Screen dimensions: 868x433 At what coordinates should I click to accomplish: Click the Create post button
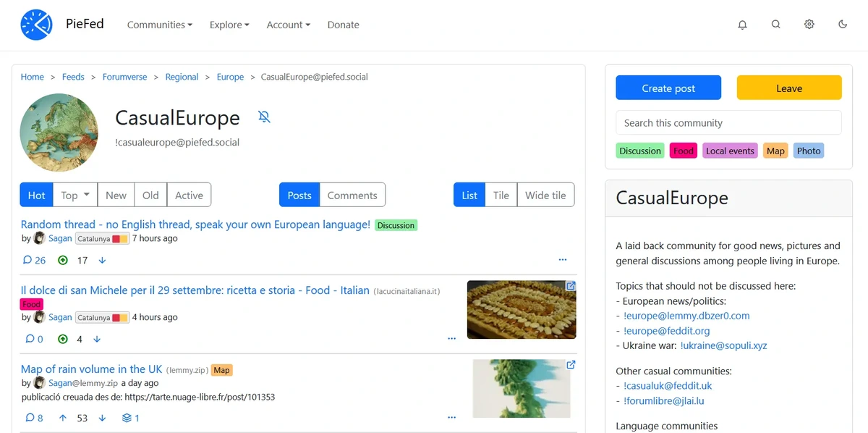click(x=668, y=88)
